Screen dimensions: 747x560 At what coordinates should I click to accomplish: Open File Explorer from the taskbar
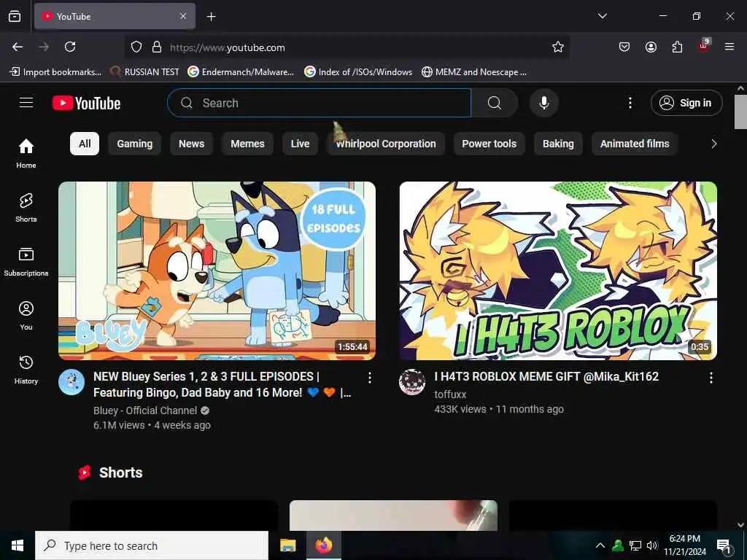coord(287,545)
